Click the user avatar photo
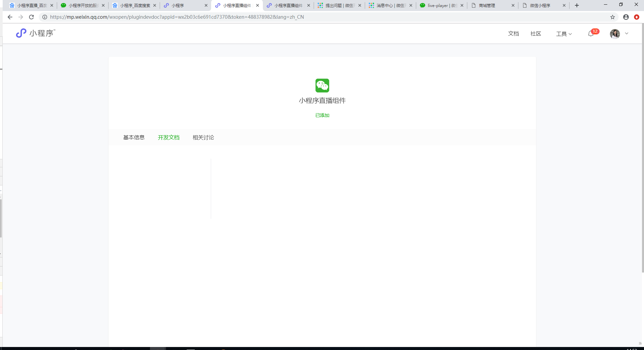 tap(615, 34)
